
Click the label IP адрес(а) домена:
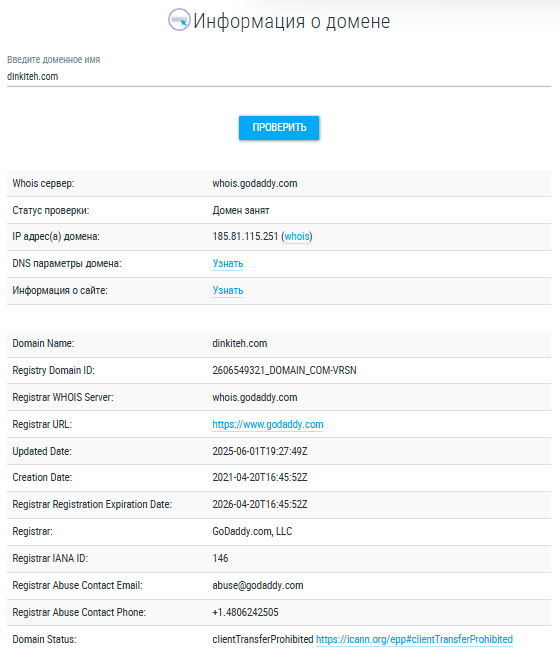56,236
